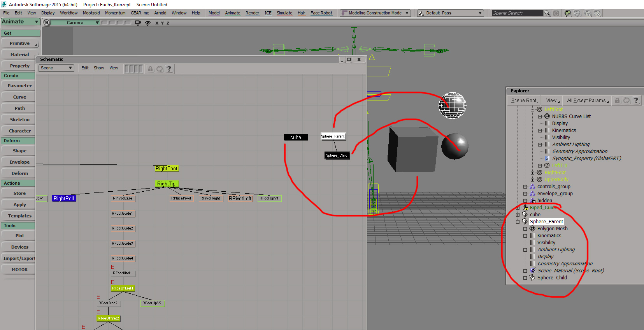Viewport: 644px width, 330px height.
Task: Toggle first memo camera box in viewport header
Action: pos(104,23)
